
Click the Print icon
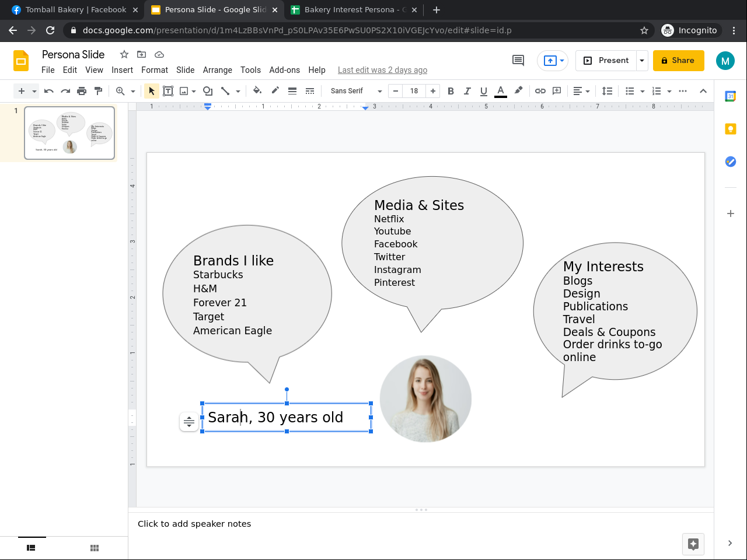[82, 91]
